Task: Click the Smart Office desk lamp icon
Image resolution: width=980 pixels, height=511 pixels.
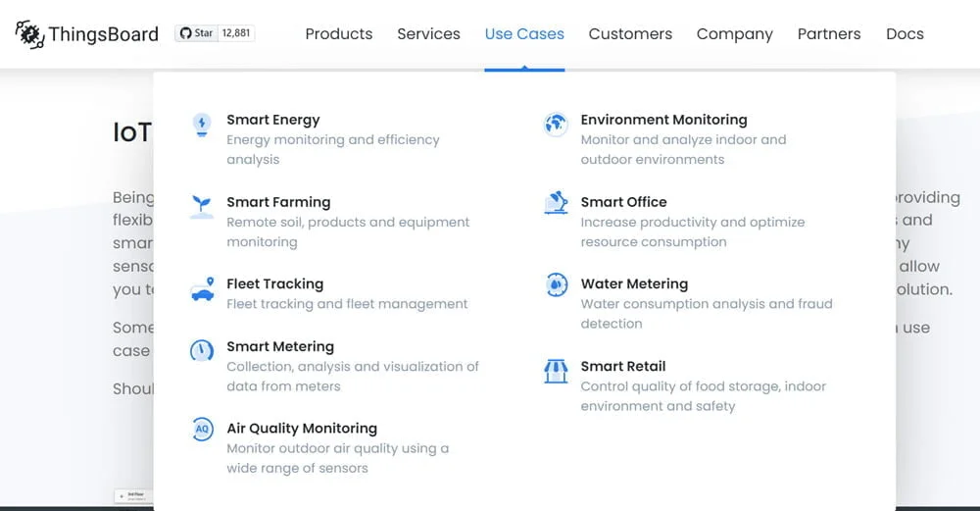Action: click(x=556, y=203)
